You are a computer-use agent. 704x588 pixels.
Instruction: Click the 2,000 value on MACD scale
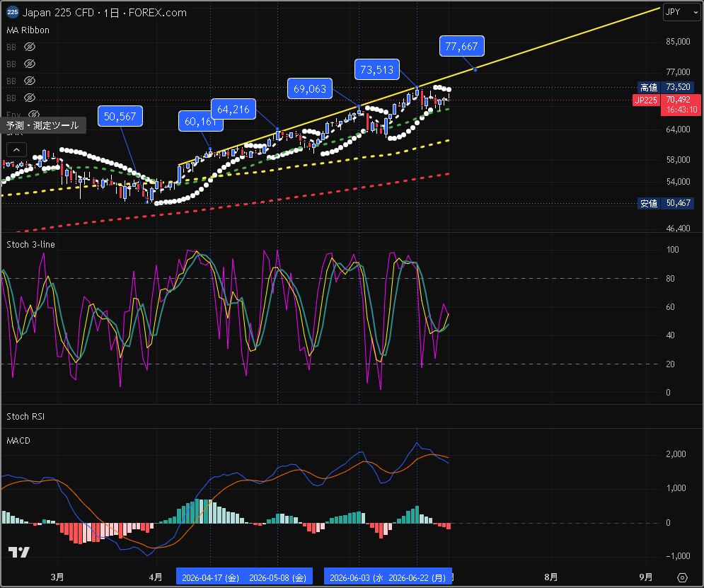676,454
